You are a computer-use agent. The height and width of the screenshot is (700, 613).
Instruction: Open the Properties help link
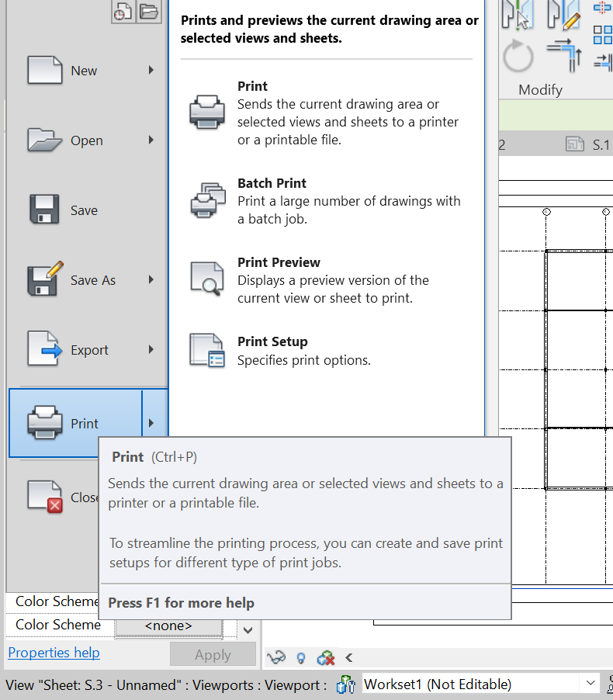(x=54, y=653)
